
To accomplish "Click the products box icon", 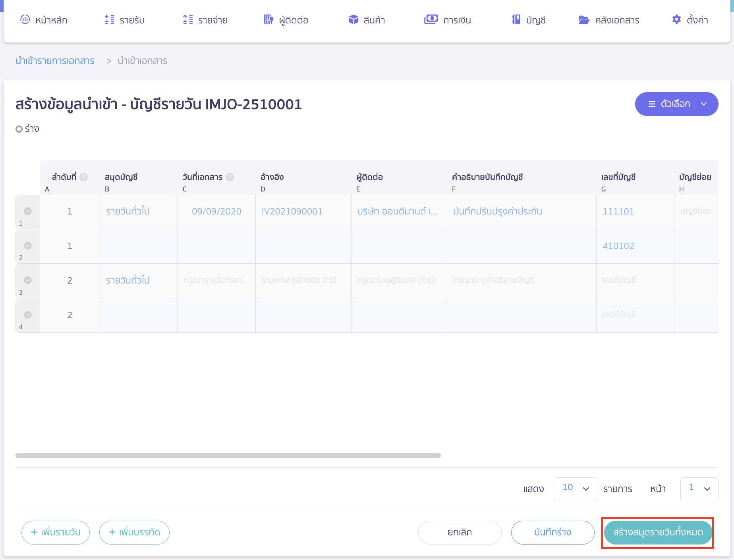I will [x=353, y=19].
